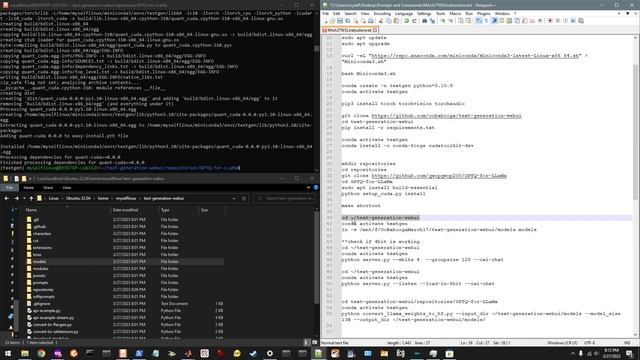Screen dimensions: 640x360
Task: Open Chrome from the taskbar
Action: pyautogui.click(x=41, y=353)
